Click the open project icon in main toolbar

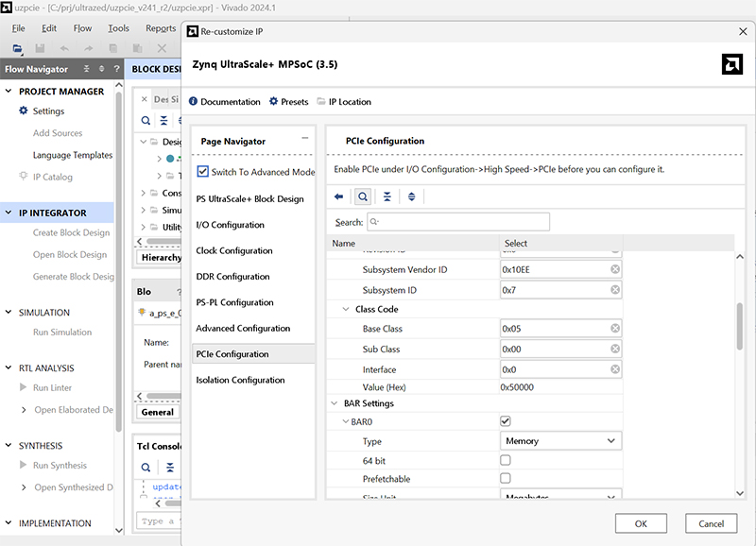18,48
